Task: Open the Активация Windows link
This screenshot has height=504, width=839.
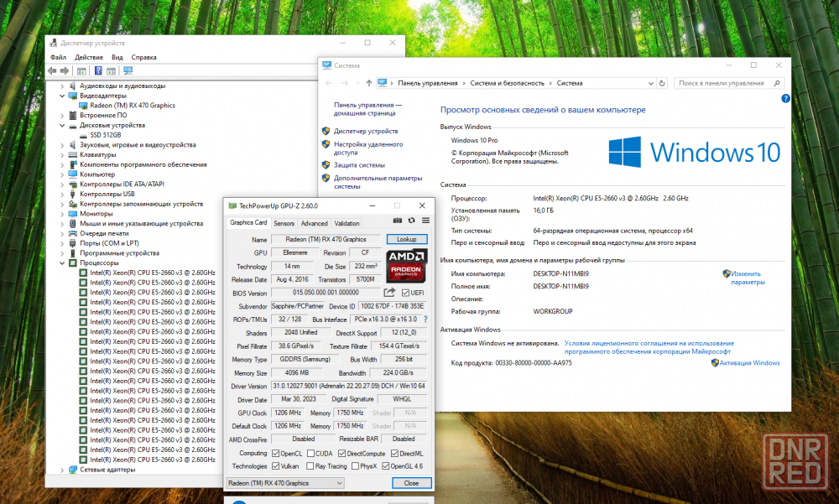Action: pyautogui.click(x=749, y=363)
